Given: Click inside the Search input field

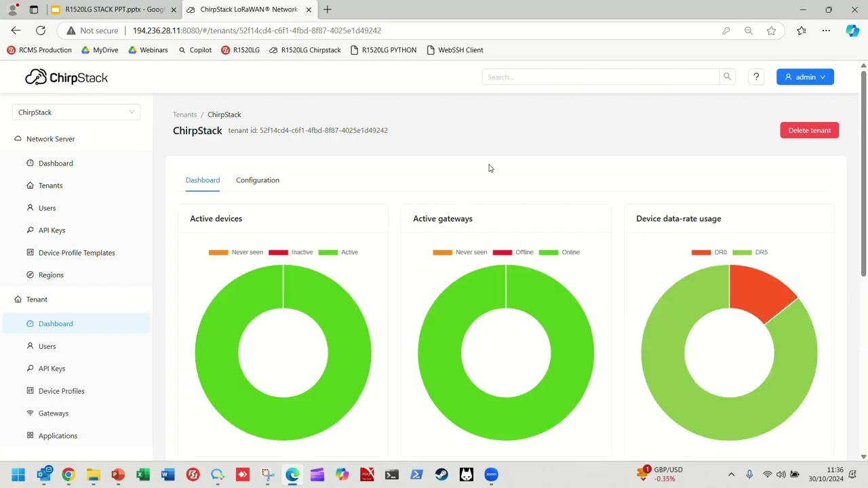Looking at the screenshot, I should (601, 77).
